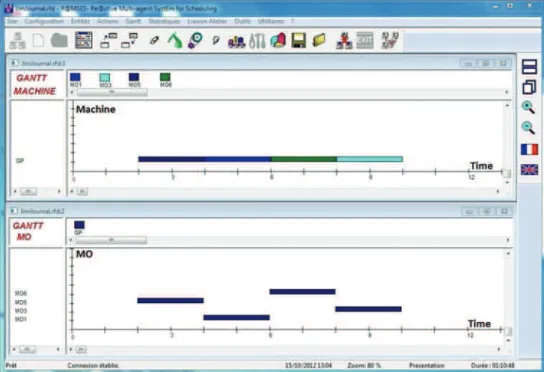Viewport: 544px width, 372px height.
Task: Click the Presentation status bar entry
Action: point(427,365)
